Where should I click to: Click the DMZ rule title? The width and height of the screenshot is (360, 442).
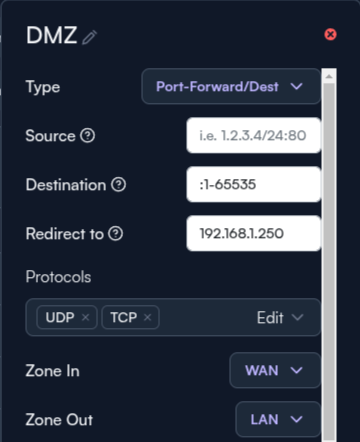coord(52,35)
